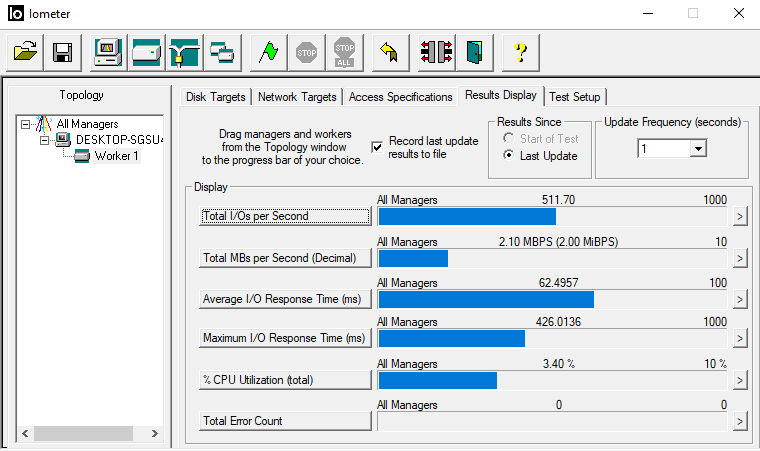Select the Last Update radio button
The image size is (760, 451).
click(x=509, y=156)
